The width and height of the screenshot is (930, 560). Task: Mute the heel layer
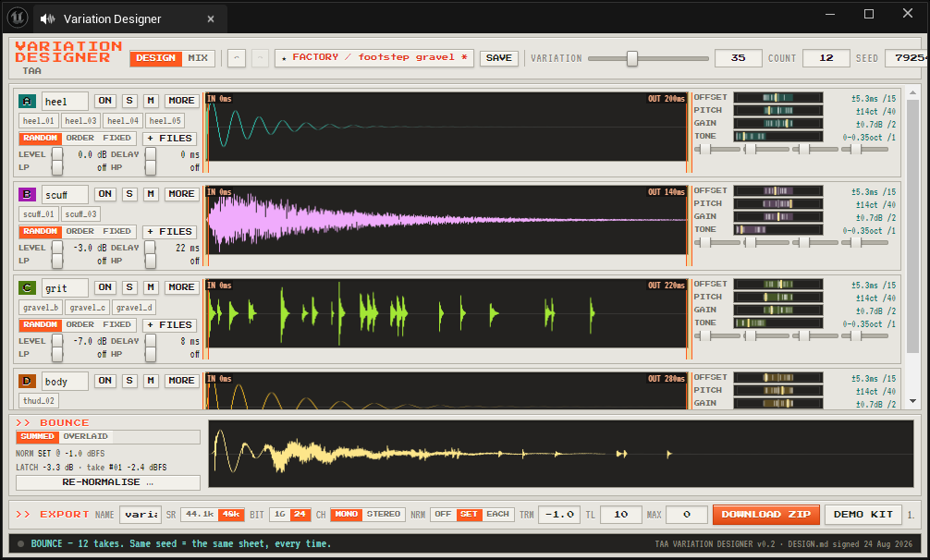[x=152, y=101]
